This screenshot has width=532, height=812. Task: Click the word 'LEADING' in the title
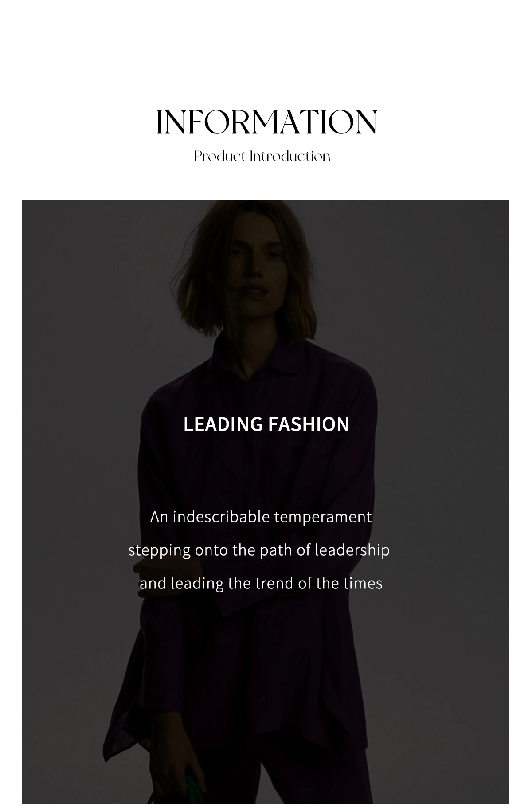click(223, 424)
